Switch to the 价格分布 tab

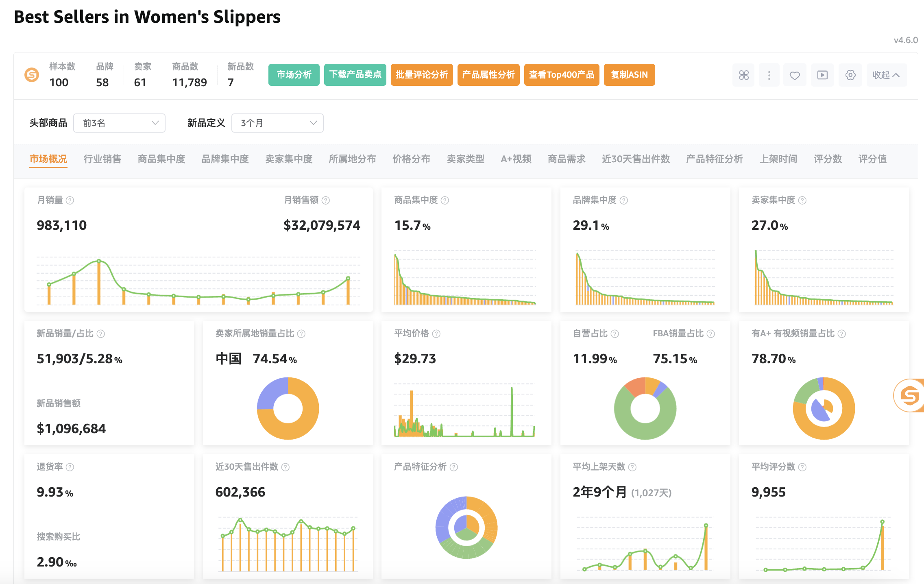[x=411, y=159]
